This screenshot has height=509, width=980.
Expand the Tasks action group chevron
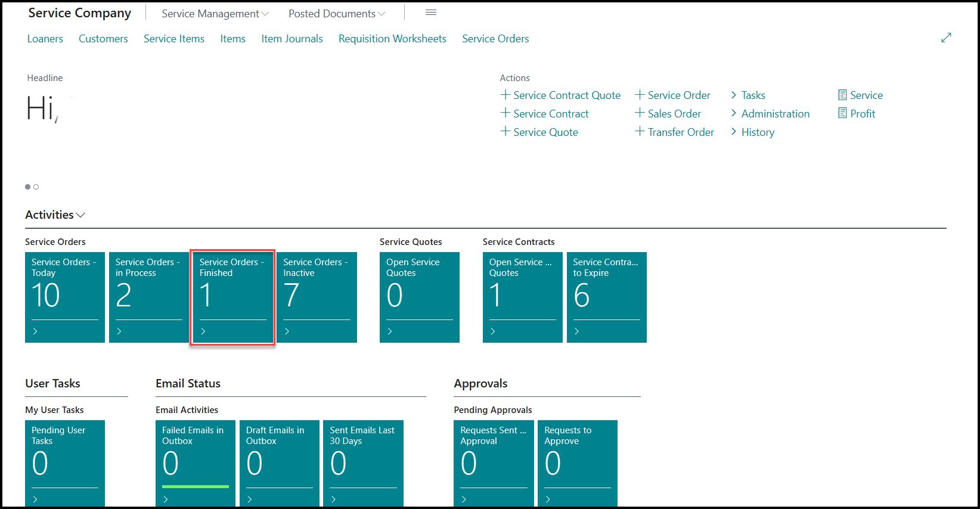pyautogui.click(x=734, y=95)
